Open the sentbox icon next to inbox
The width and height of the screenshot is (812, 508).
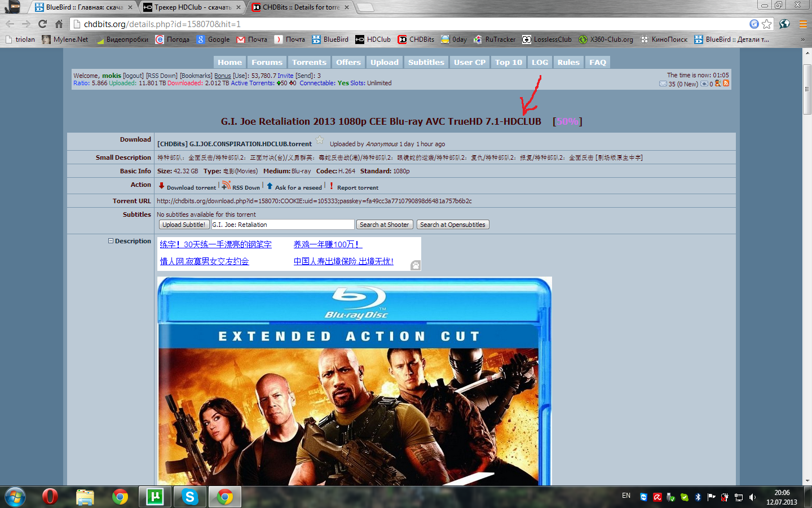704,84
